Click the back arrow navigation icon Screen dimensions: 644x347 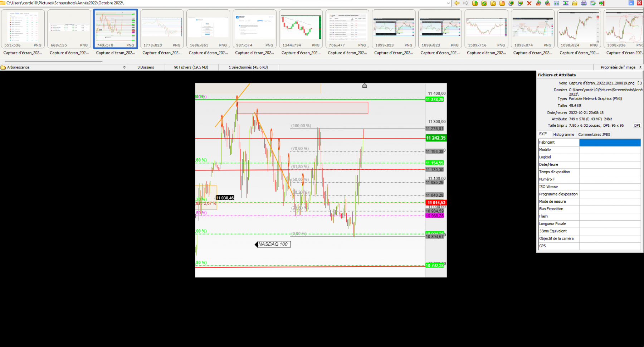(x=457, y=3)
